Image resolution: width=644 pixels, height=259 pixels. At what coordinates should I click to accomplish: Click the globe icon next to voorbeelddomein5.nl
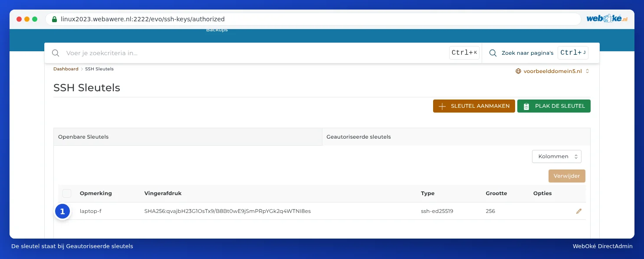tap(518, 71)
